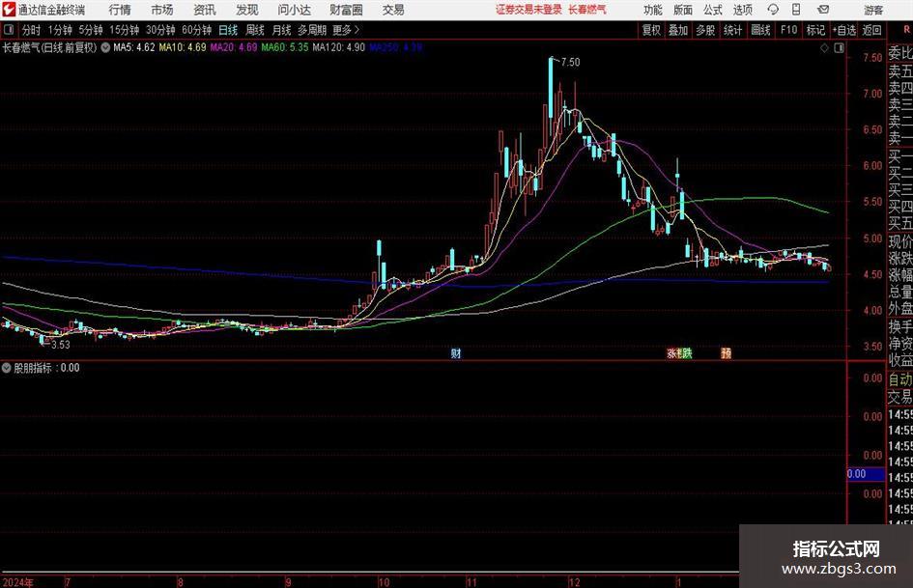Click the 通达信 red logo icon
This screenshot has height=588, width=913.
pyautogui.click(x=9, y=10)
